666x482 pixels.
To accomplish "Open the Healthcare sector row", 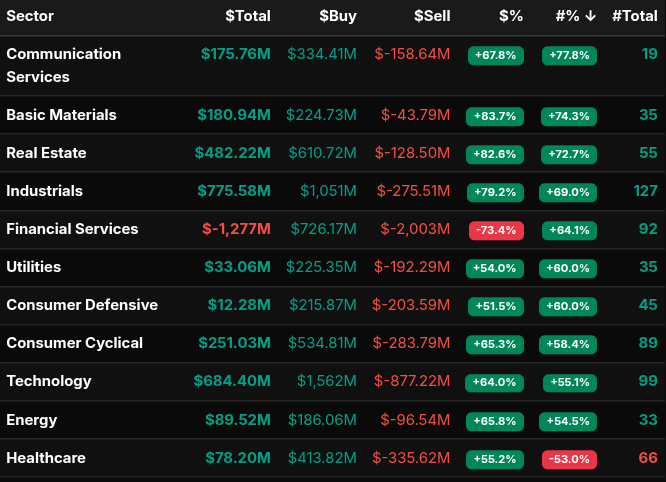I will [46, 458].
